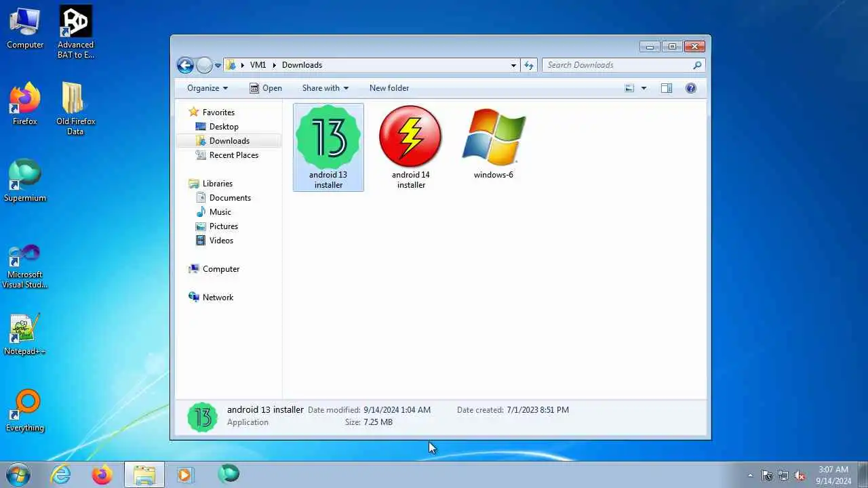Select the Microsoft Visual Studio desktop shortcut
The image size is (868, 488).
tap(25, 266)
